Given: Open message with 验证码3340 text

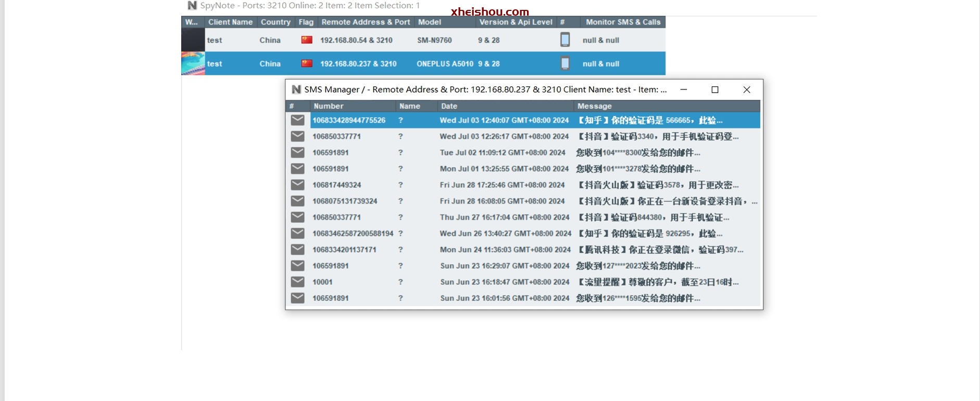Looking at the screenshot, I should (658, 136).
